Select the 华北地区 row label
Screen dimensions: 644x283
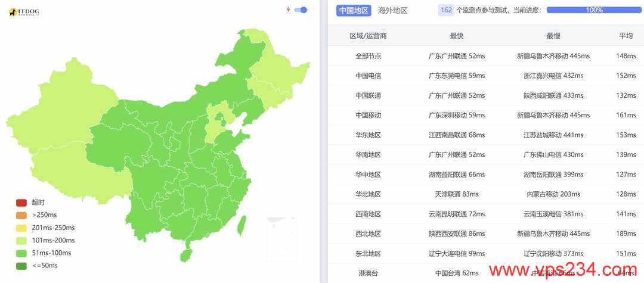pyautogui.click(x=368, y=194)
